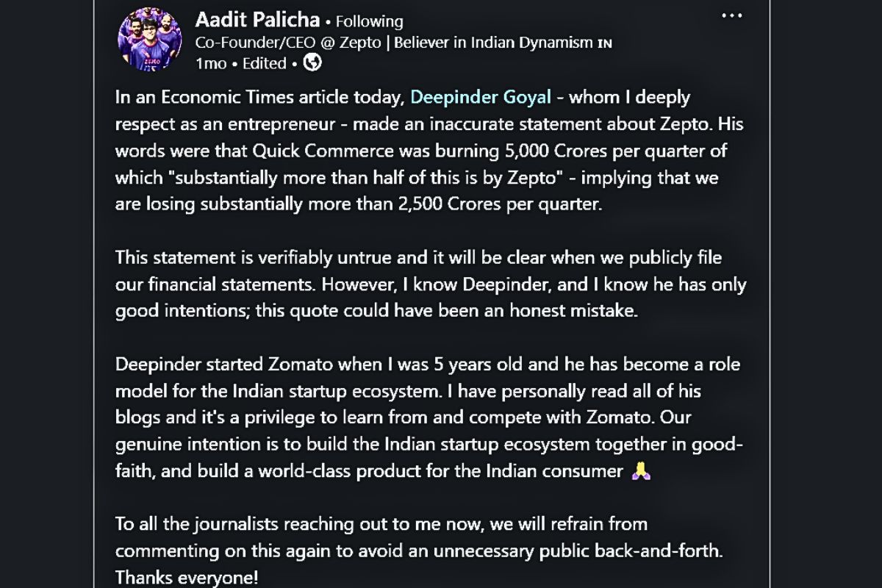Click the LinkedIn 'in' badge after the headline
The image size is (882, 588).
point(604,43)
